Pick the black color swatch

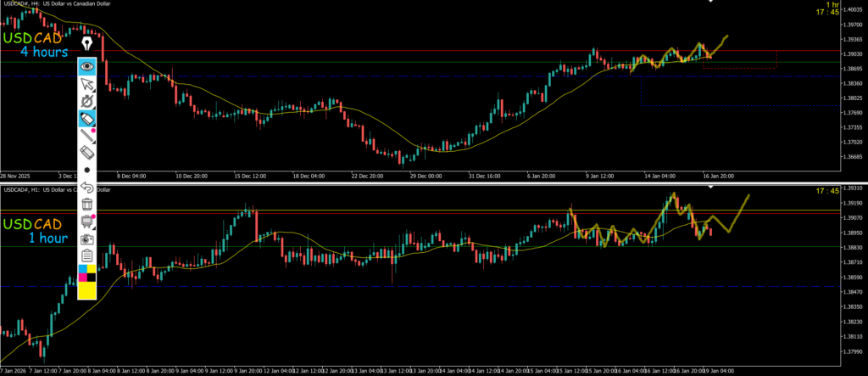pos(92,278)
